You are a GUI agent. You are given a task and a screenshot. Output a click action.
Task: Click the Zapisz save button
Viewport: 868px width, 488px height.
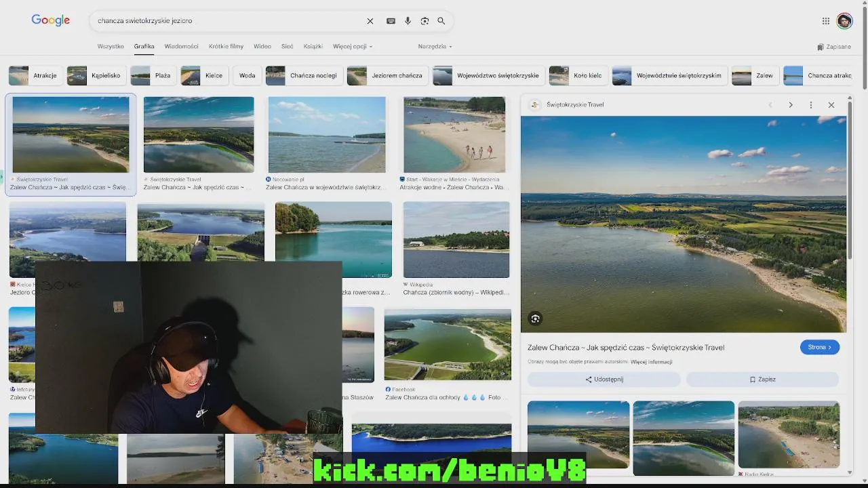click(x=762, y=380)
